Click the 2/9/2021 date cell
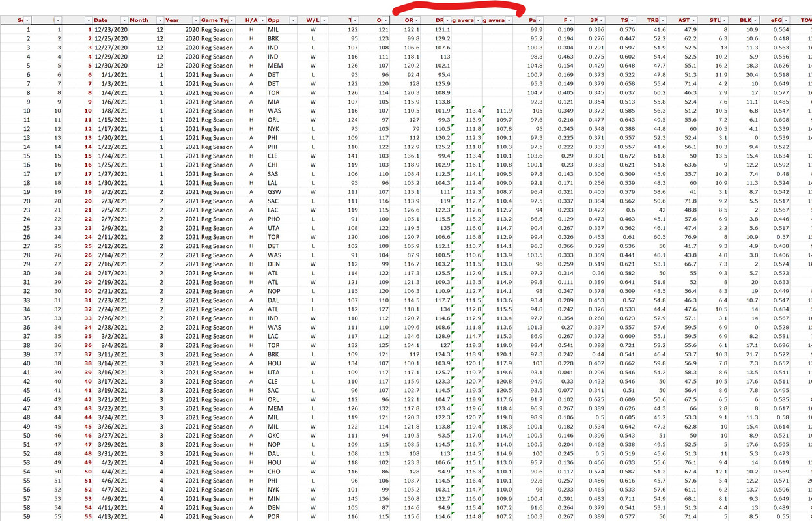The width and height of the screenshot is (812, 521). pos(110,228)
